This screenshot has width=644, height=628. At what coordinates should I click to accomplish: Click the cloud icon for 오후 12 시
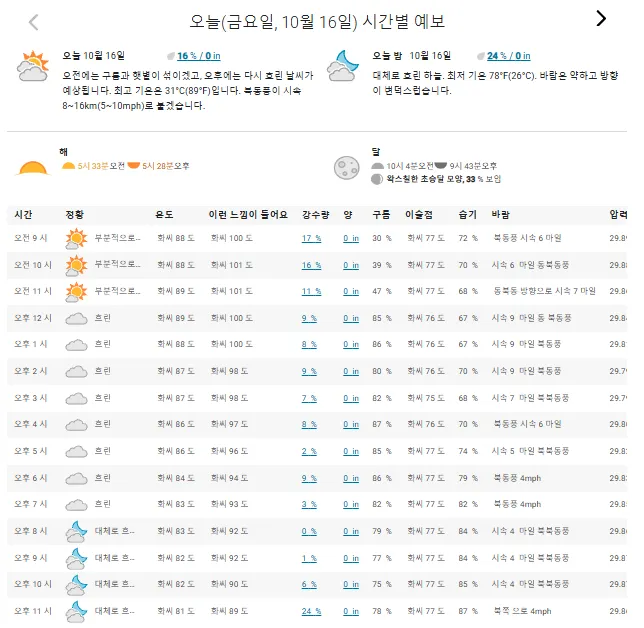(76, 318)
